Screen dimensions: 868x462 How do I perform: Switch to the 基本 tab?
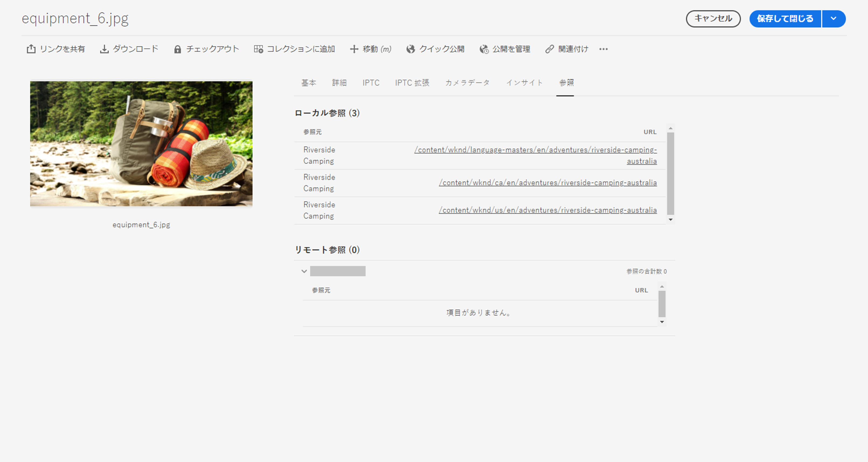coord(308,83)
